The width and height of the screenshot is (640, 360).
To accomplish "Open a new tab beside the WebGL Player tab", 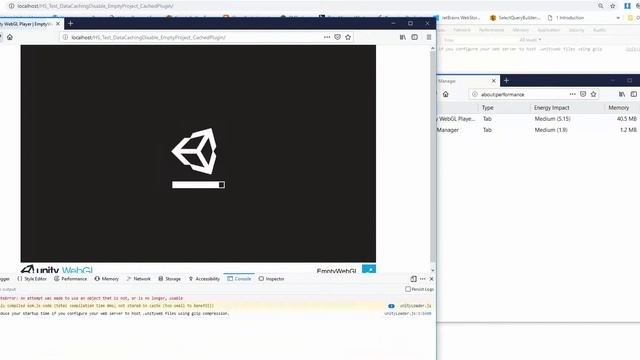I will pyautogui.click(x=71, y=24).
